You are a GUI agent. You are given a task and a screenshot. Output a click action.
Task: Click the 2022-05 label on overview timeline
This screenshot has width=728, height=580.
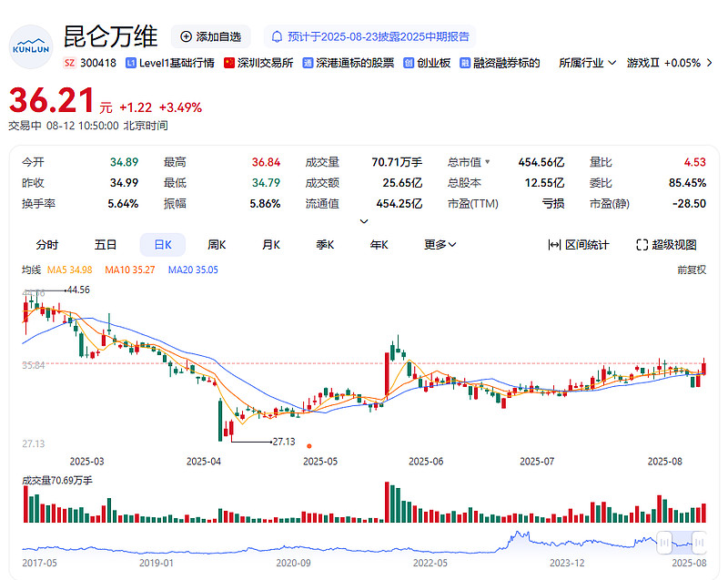tap(430, 563)
